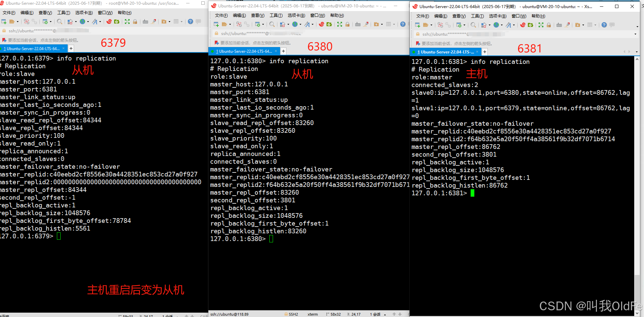
Task: Expand session properties dropdown arrow in 6380 window
Action: point(263,25)
